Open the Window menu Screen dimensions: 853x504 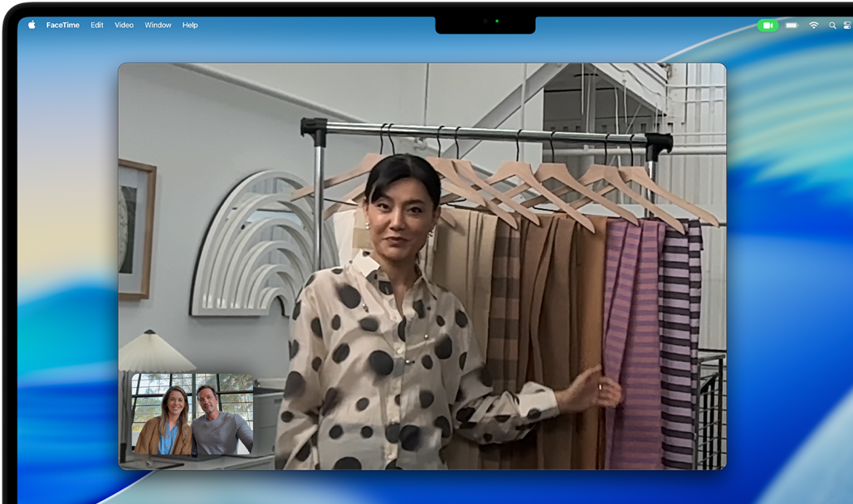pos(158,25)
